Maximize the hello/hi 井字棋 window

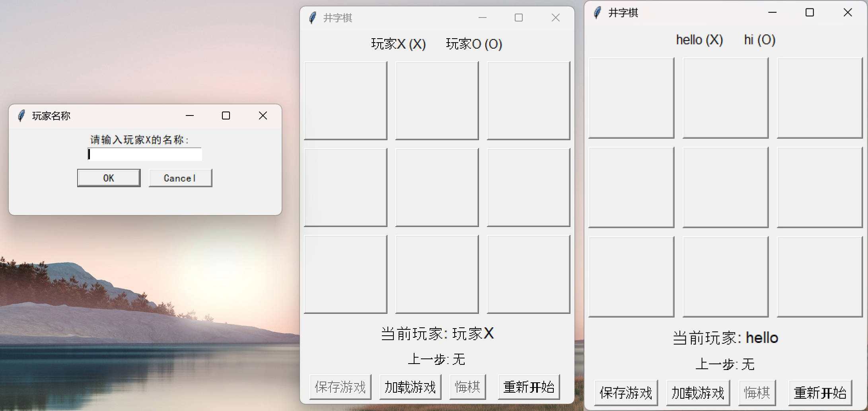click(x=810, y=13)
